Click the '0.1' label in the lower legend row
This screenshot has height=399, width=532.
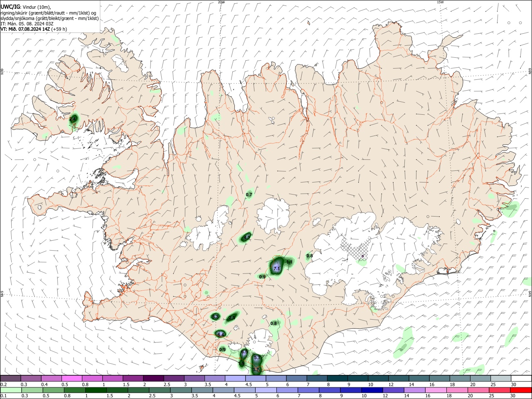pos(3,396)
